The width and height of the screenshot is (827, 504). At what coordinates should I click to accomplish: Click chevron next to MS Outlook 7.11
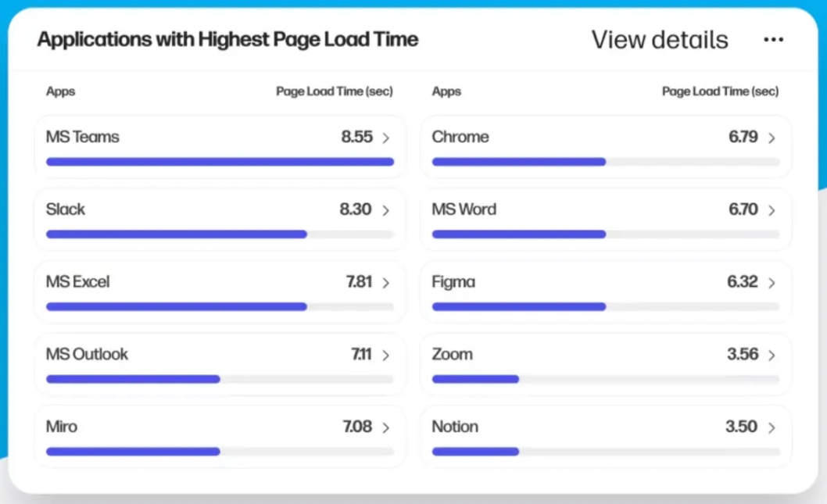click(385, 356)
